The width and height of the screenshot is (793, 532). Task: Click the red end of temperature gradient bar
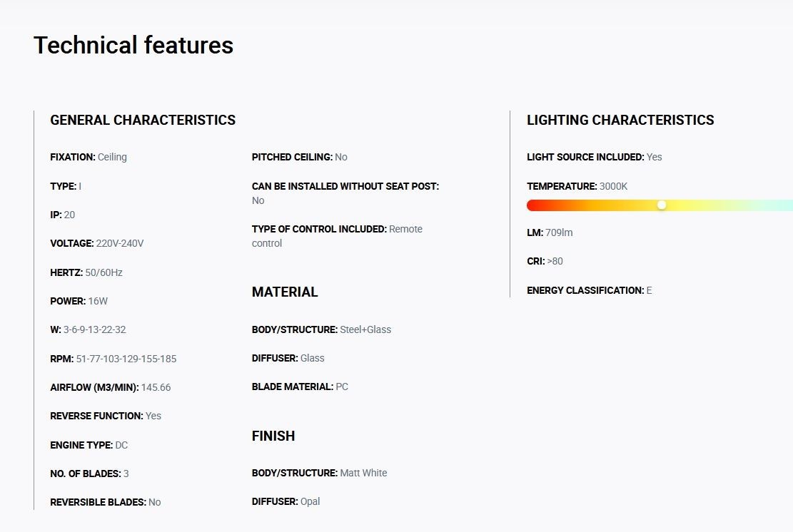534,205
